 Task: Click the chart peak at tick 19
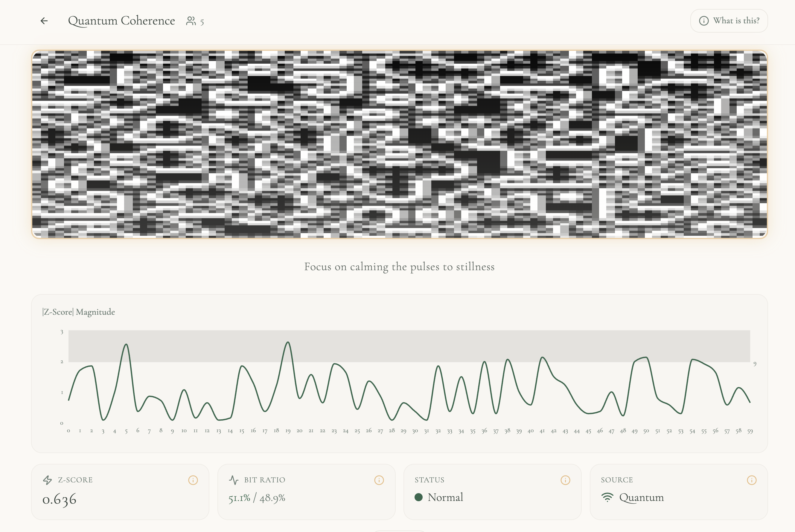[288, 343]
